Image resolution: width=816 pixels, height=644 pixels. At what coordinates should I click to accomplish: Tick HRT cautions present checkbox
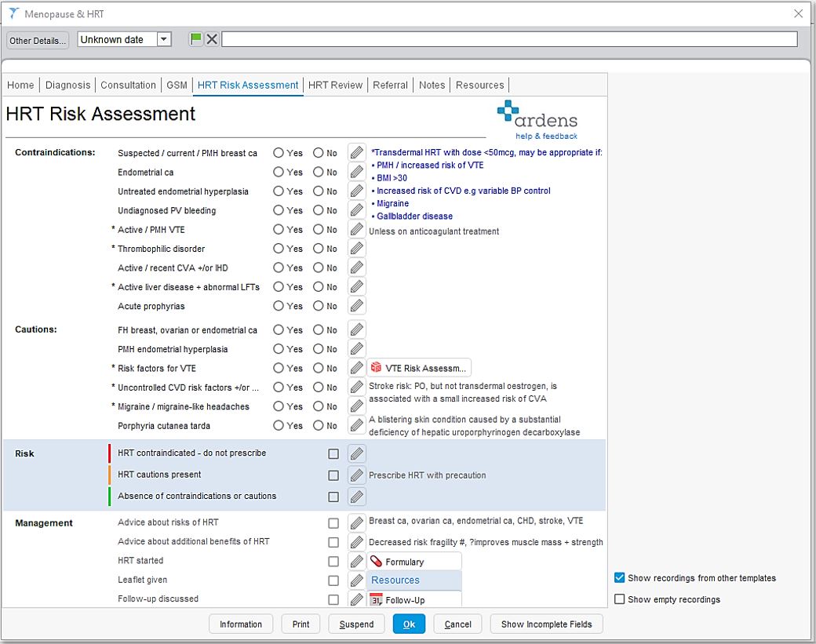[333, 475]
